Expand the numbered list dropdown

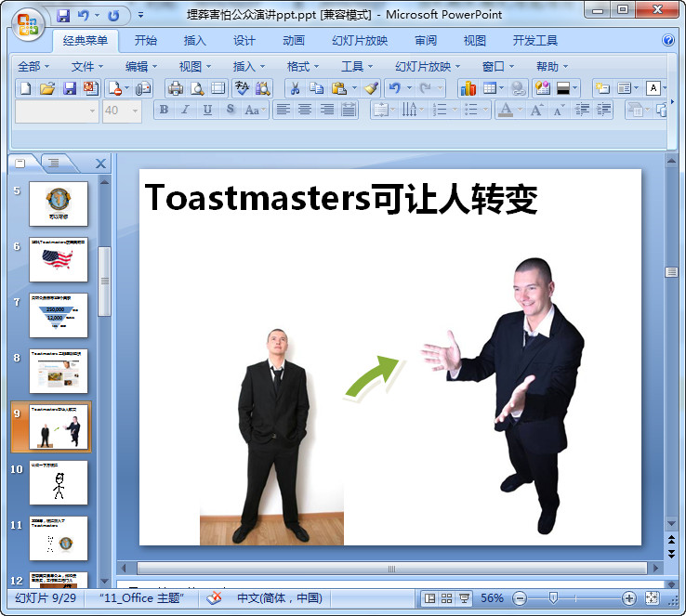(x=455, y=110)
